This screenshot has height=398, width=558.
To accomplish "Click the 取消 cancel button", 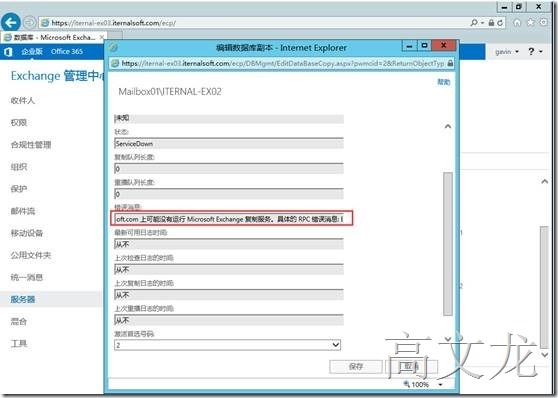I will pos(411,367).
